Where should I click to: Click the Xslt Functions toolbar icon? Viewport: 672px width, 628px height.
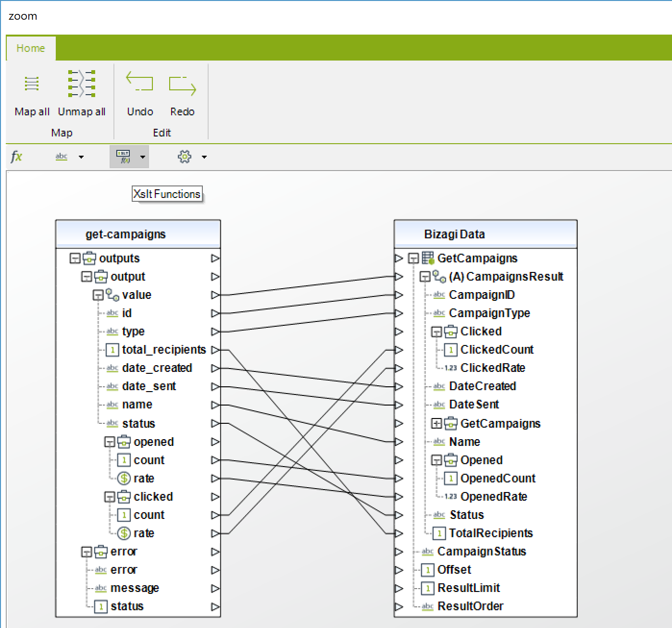coord(124,157)
